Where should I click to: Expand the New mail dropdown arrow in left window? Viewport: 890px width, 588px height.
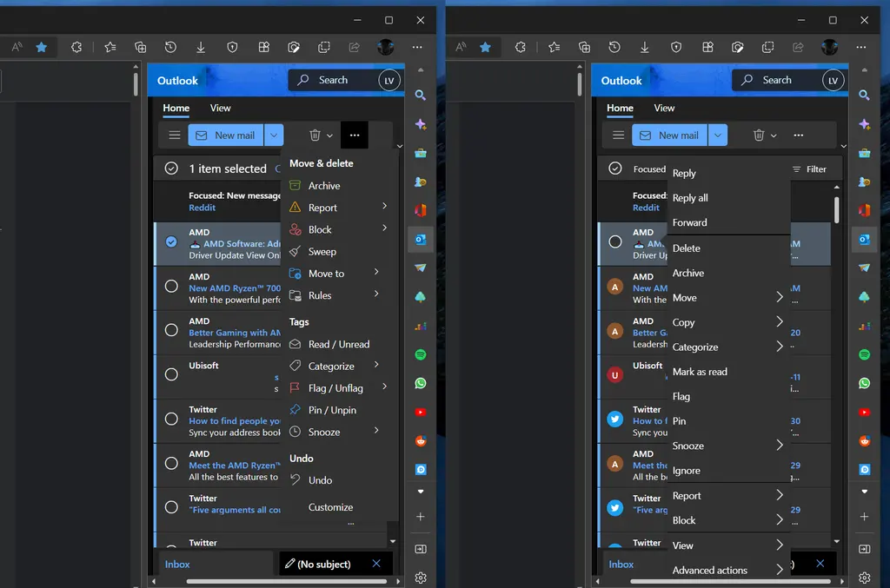pos(274,135)
